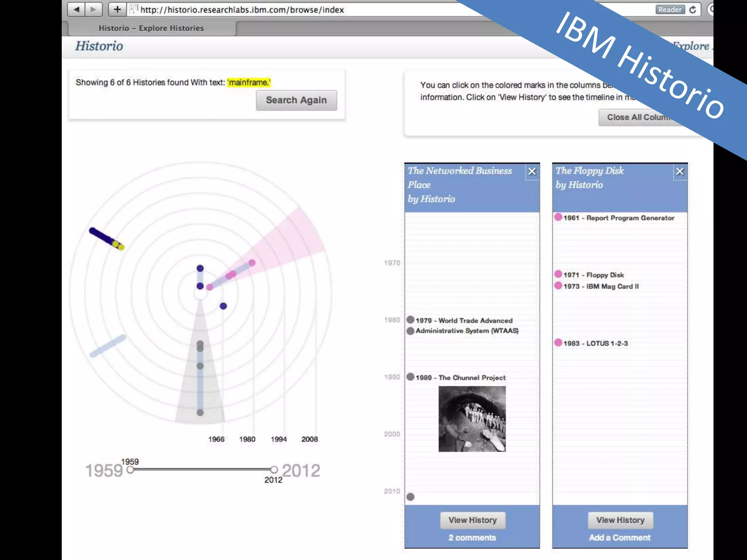The image size is (747, 560).
Task: Select pink 1971 Floppy Disk marker
Action: pyautogui.click(x=558, y=274)
